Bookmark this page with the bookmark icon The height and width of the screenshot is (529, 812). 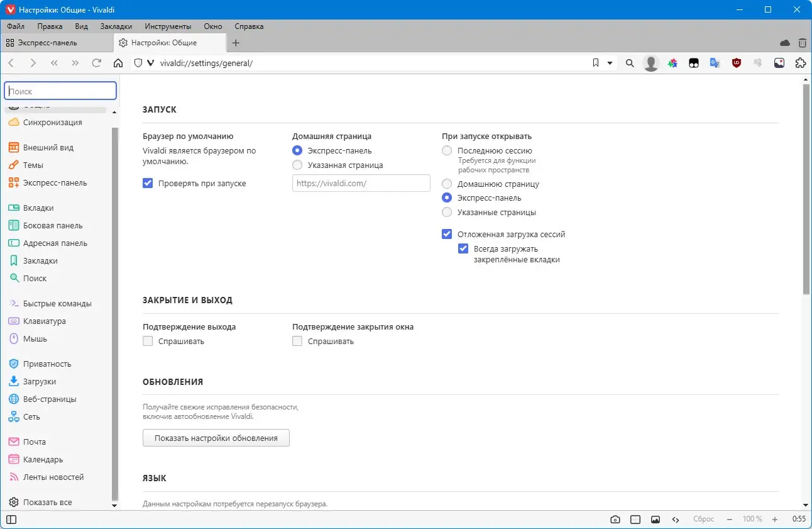point(596,63)
